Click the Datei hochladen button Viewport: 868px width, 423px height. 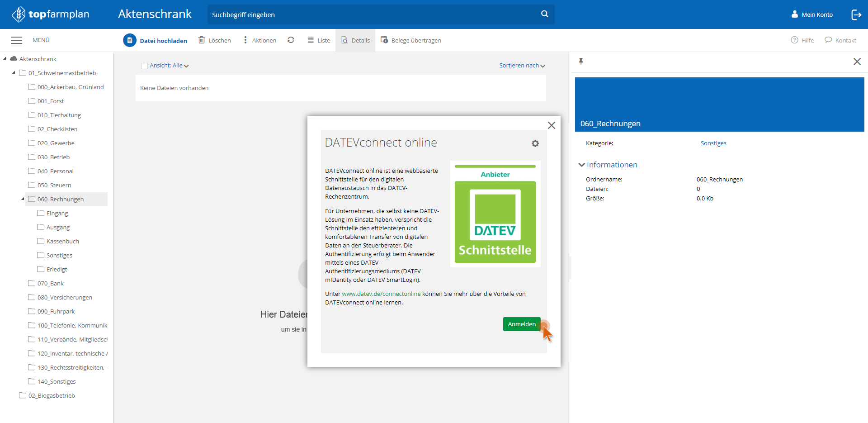[155, 40]
